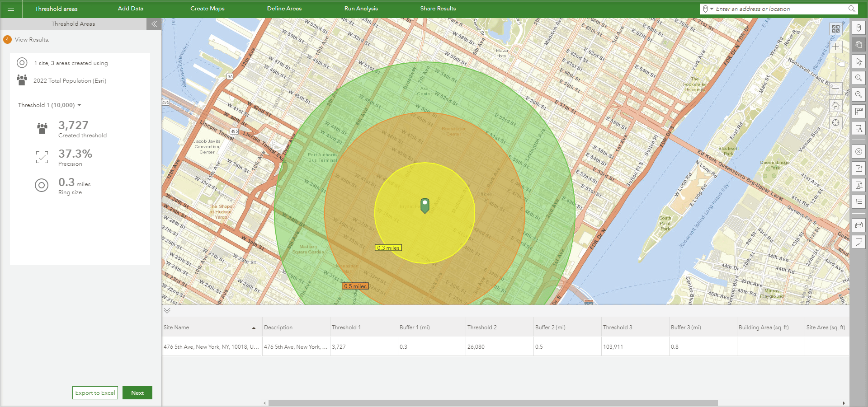Click the 0.5 miles ring label on map

pos(355,286)
